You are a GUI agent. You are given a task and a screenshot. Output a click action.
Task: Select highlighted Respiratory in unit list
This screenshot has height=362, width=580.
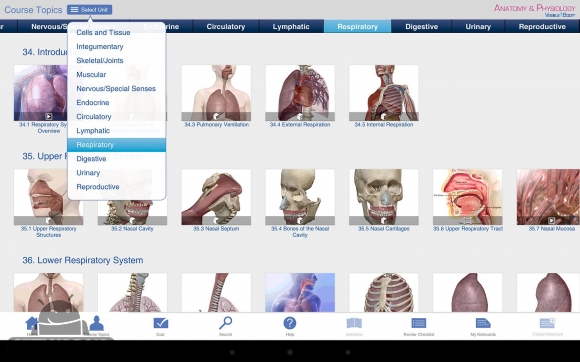117,145
